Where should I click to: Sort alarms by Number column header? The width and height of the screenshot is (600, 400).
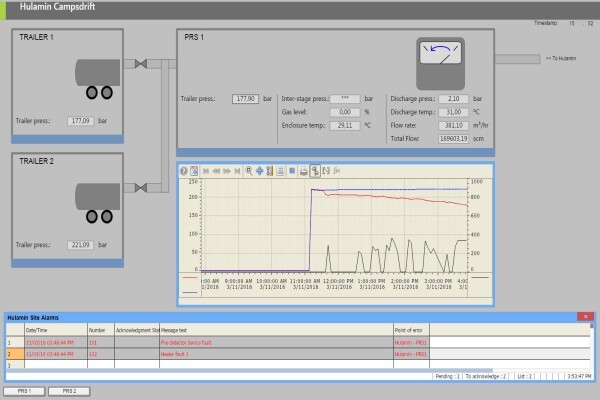pos(101,330)
